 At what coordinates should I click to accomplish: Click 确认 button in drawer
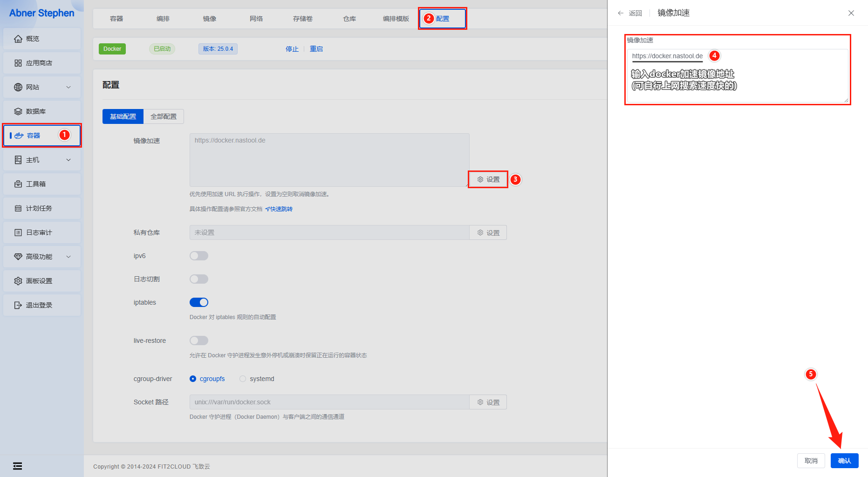point(844,461)
